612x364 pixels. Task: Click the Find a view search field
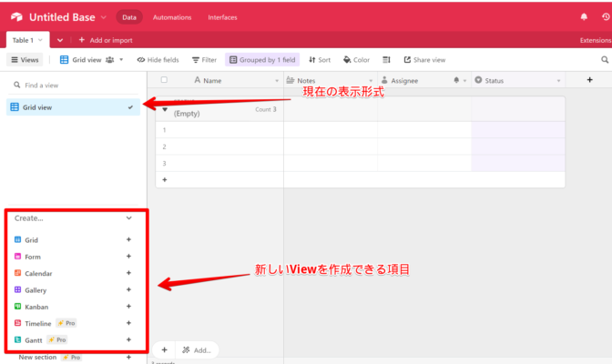[x=74, y=85]
